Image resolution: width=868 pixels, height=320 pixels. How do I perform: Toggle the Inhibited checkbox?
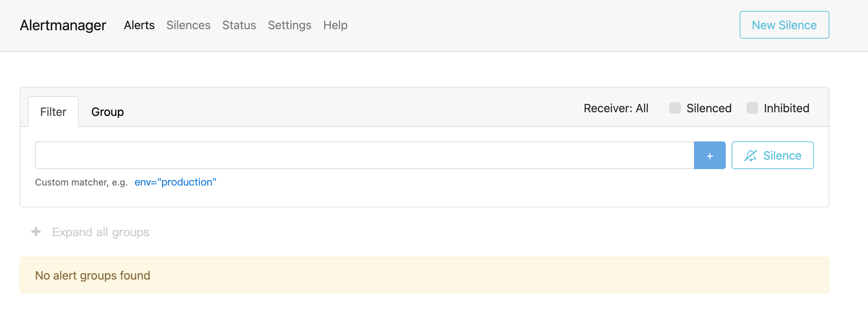pyautogui.click(x=752, y=108)
